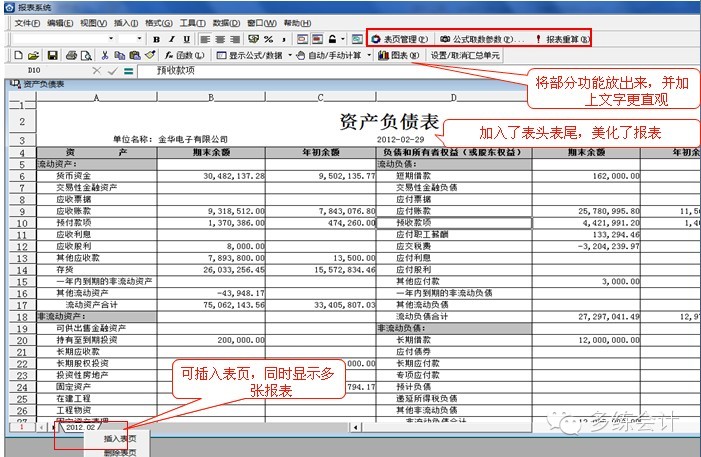Use the format painter brush
The image size is (701, 457).
coord(150,55)
